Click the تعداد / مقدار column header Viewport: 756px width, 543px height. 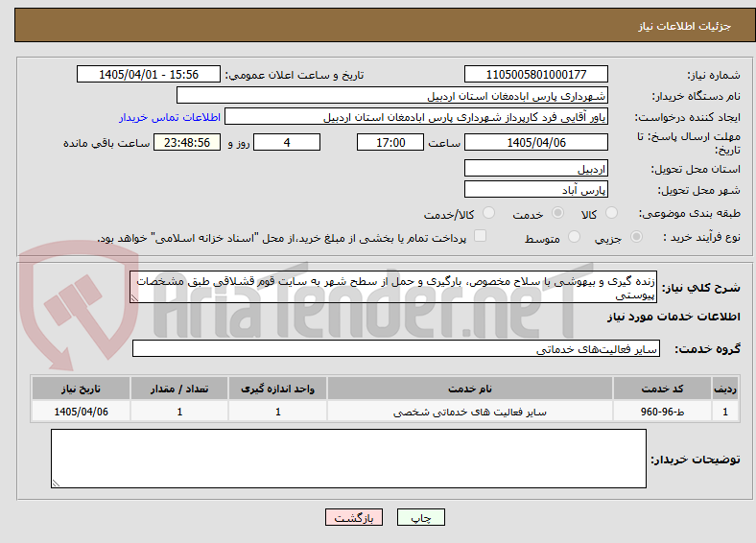(179, 389)
